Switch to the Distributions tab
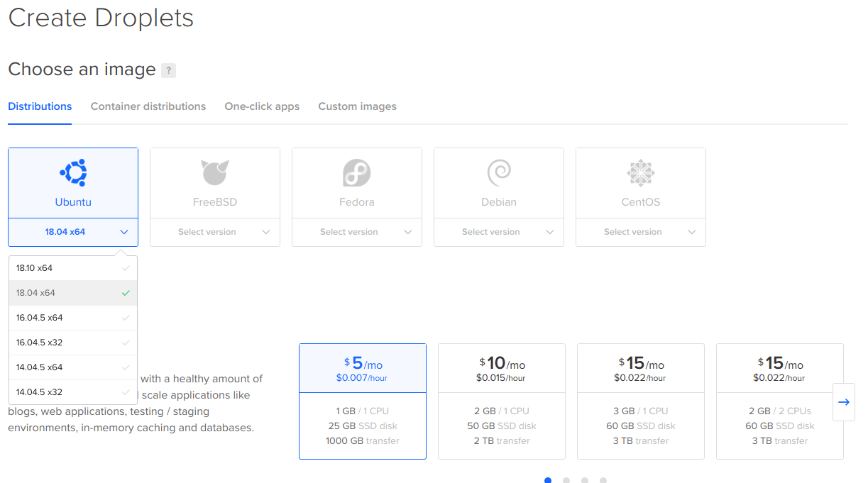Viewport: 868px width, 483px height. click(x=40, y=106)
